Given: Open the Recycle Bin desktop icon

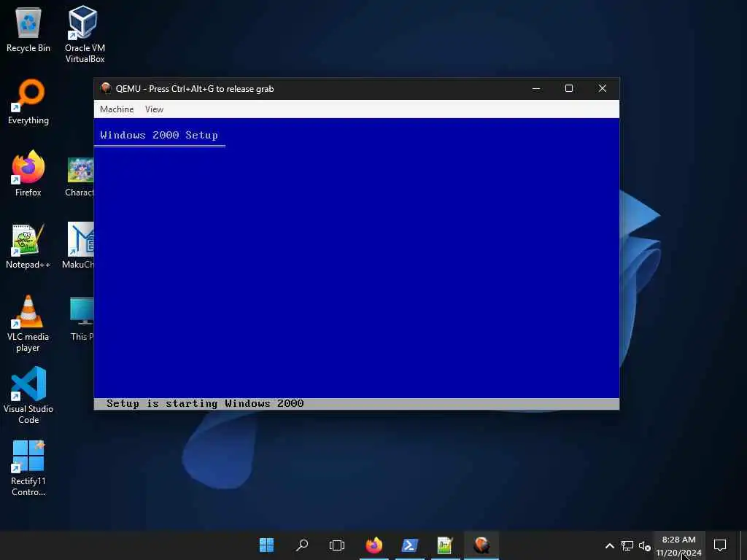Looking at the screenshot, I should tap(28, 30).
